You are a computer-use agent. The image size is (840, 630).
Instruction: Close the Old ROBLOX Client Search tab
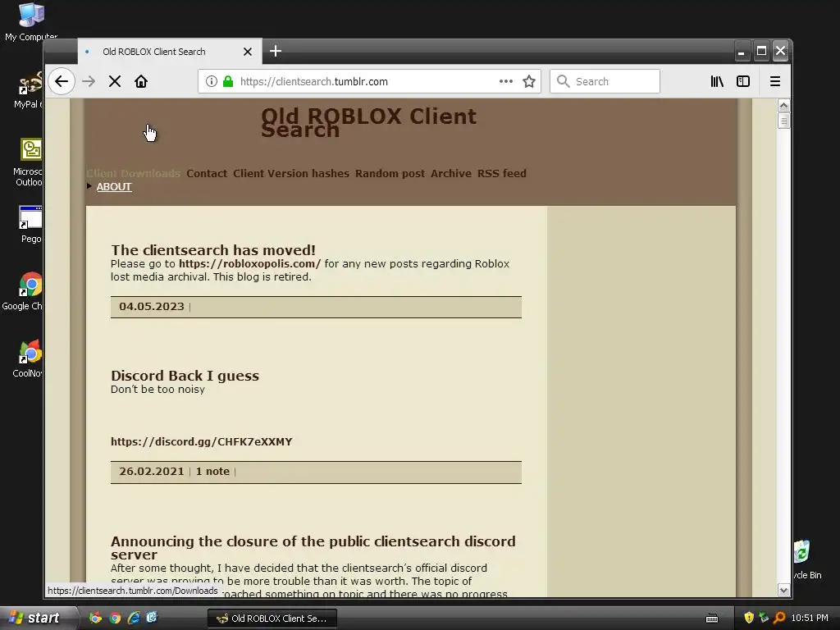pyautogui.click(x=248, y=52)
